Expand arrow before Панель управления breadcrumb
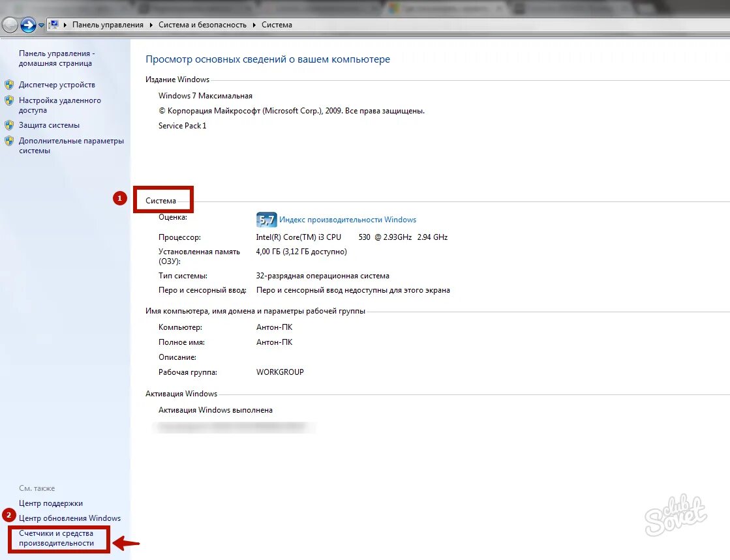Screen dimensions: 730x560 click(65, 25)
